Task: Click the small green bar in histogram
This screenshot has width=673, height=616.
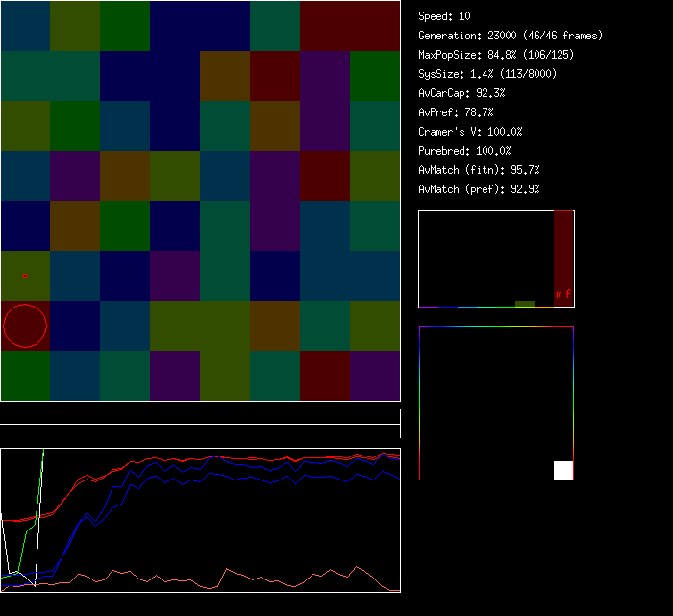Action: coord(524,303)
